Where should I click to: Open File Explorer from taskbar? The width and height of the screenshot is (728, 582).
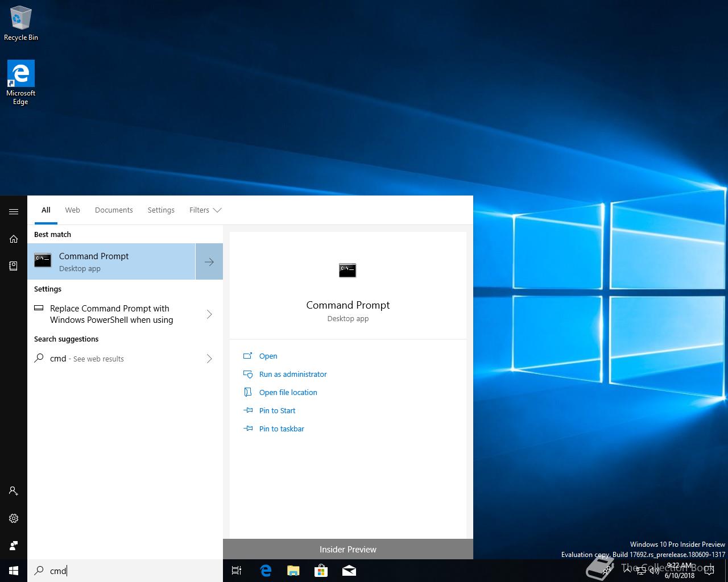tap(293, 571)
